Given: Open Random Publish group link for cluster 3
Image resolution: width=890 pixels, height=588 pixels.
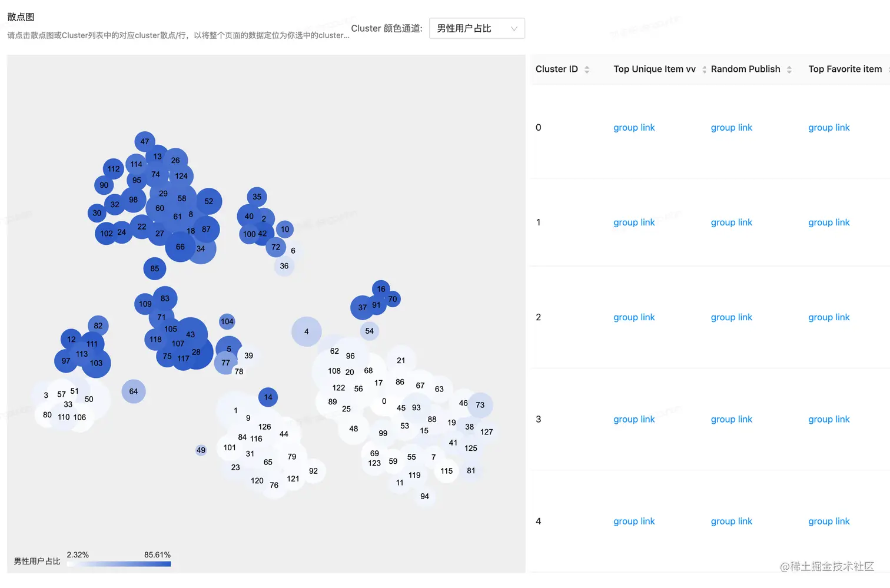Looking at the screenshot, I should pos(732,419).
